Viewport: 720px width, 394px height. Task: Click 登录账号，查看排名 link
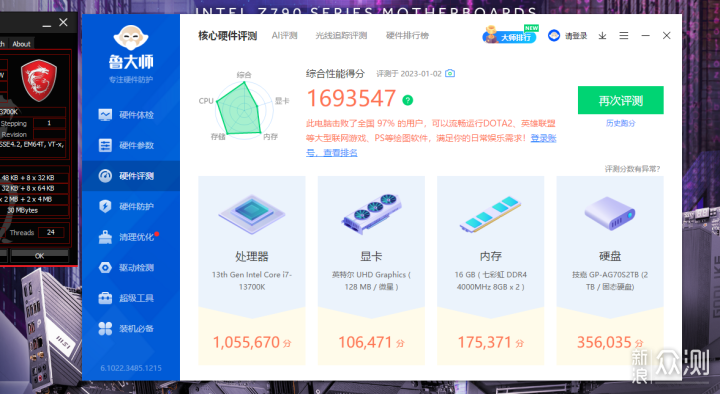(x=431, y=145)
